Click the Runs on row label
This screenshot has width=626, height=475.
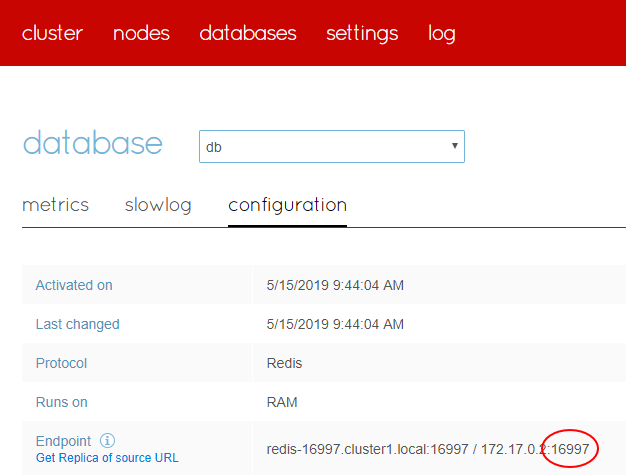pyautogui.click(x=61, y=402)
